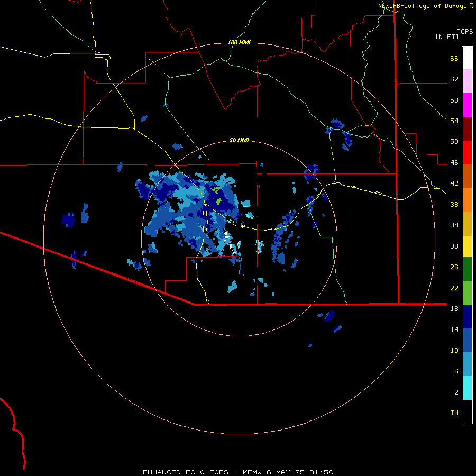Pick the light blue legend swatch
This screenshot has width=476, height=476.
(x=467, y=364)
